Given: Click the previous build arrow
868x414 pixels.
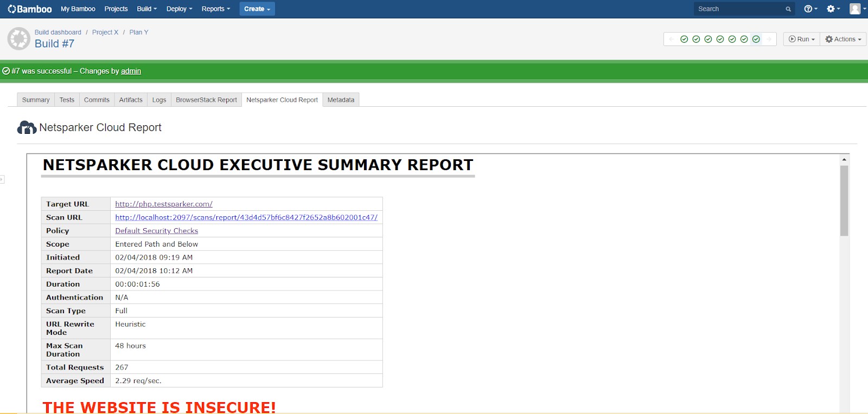Looking at the screenshot, I should pyautogui.click(x=672, y=39).
